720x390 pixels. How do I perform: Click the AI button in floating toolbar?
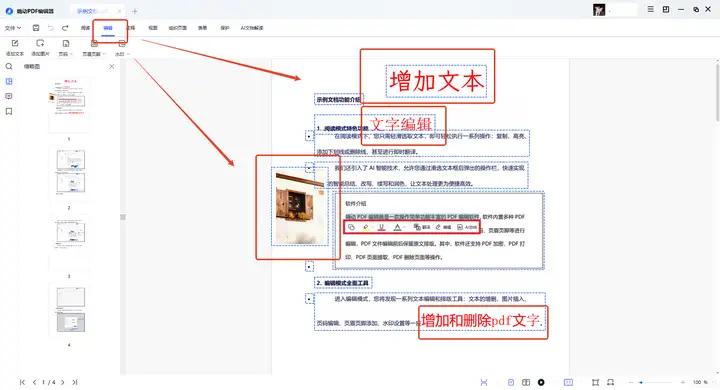coord(467,227)
